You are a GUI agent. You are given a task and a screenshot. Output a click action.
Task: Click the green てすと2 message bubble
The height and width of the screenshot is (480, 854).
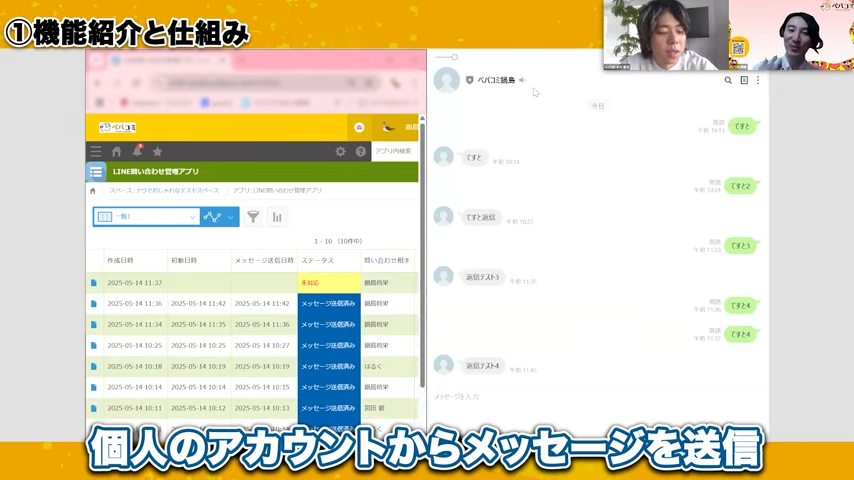pos(741,186)
